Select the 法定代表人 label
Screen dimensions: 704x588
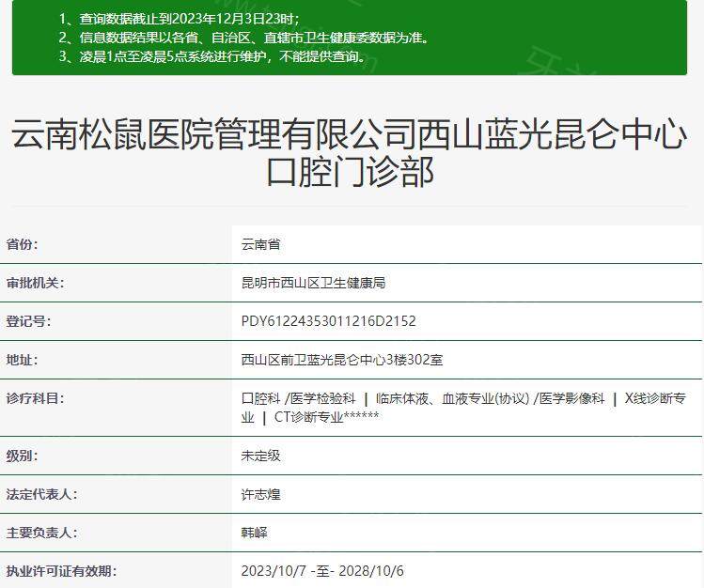41,494
